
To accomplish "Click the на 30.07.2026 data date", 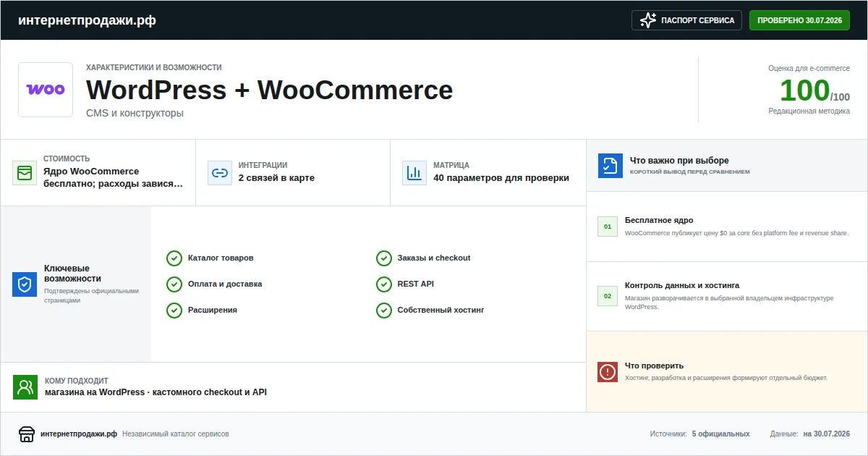I will pyautogui.click(x=826, y=434).
